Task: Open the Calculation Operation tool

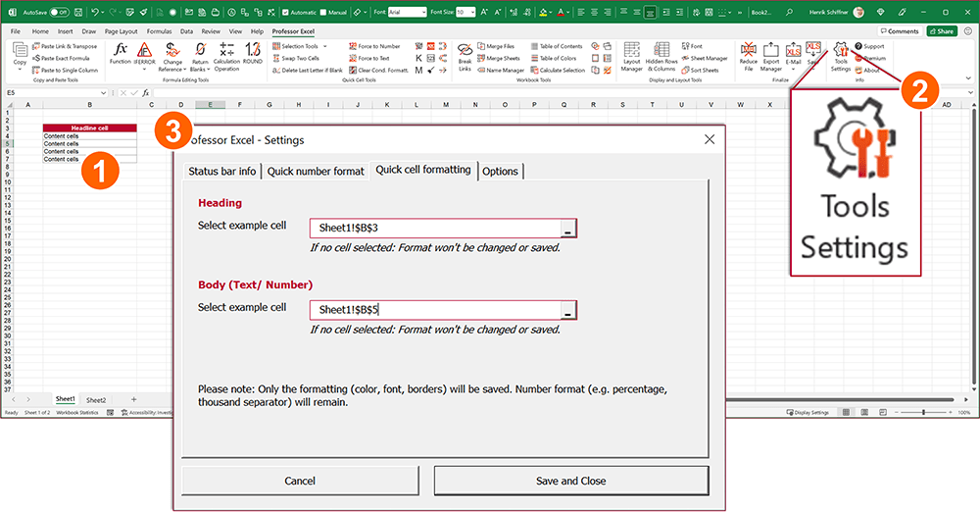Action: click(226, 56)
